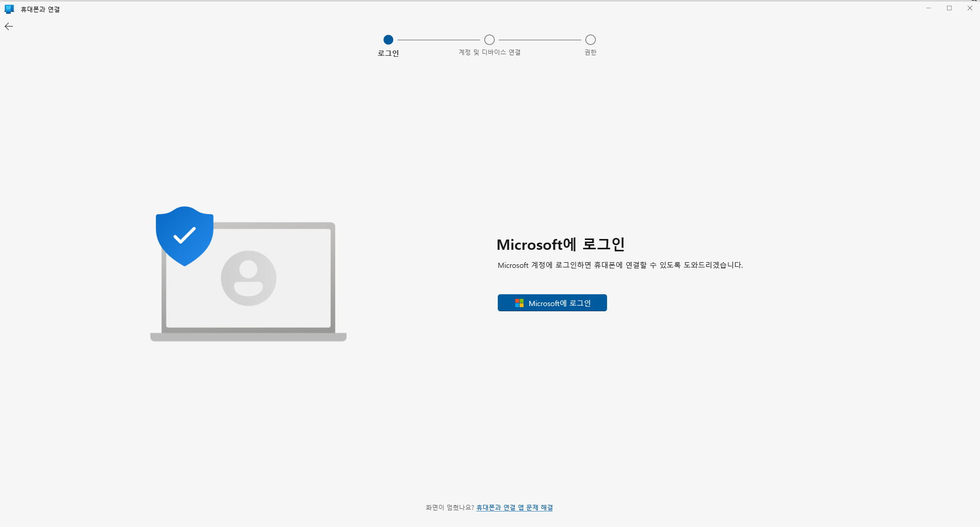This screenshot has width=980, height=527.
Task: Click the Microsoft에 로그인 blue button
Action: (552, 303)
